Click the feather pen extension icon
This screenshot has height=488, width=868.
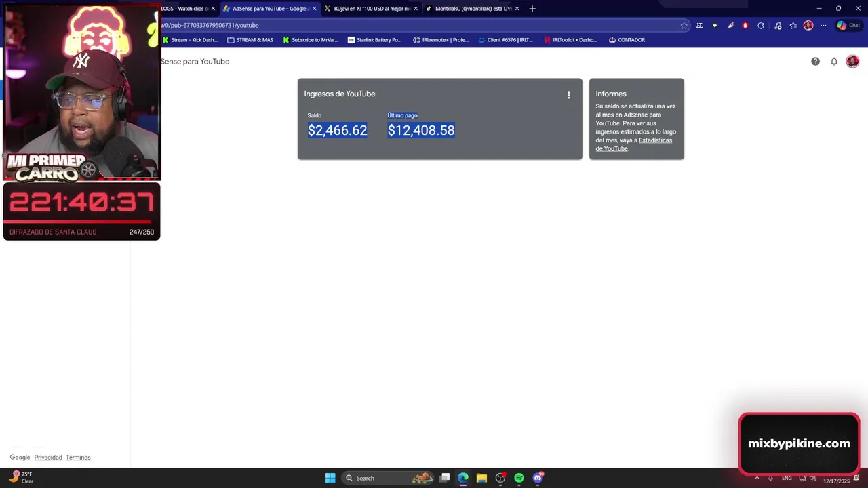(x=730, y=26)
